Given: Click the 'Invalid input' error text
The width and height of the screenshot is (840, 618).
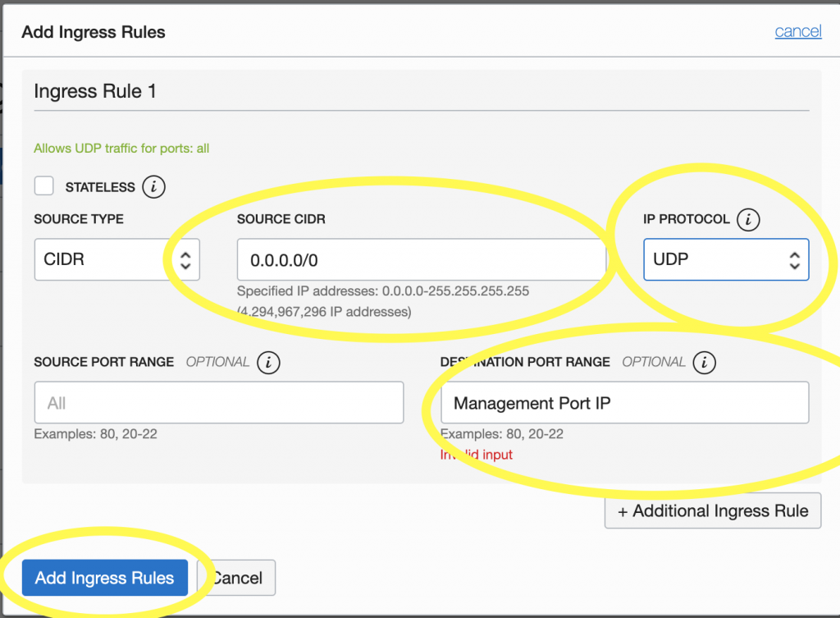Looking at the screenshot, I should [x=477, y=455].
